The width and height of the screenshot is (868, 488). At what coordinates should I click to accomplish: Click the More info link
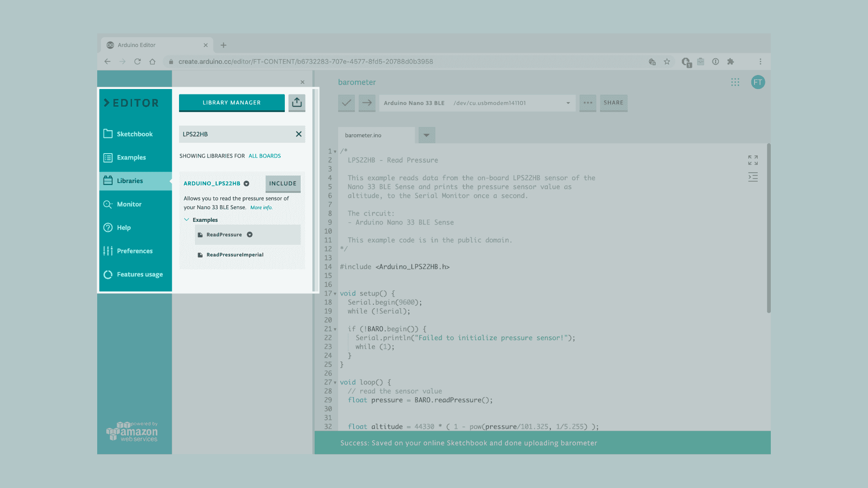(x=261, y=208)
